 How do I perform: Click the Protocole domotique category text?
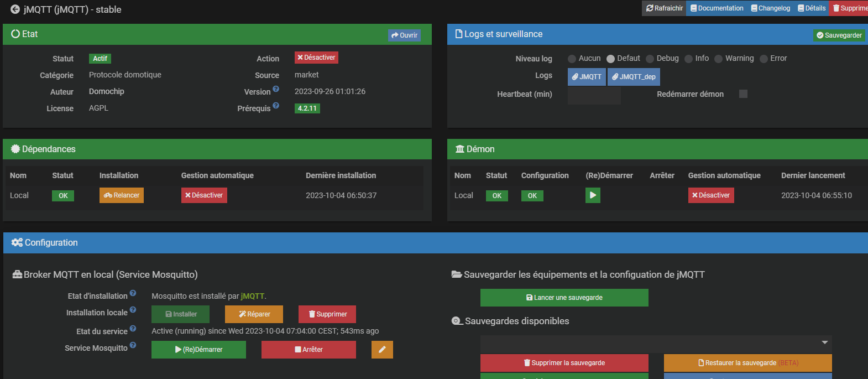pos(125,75)
